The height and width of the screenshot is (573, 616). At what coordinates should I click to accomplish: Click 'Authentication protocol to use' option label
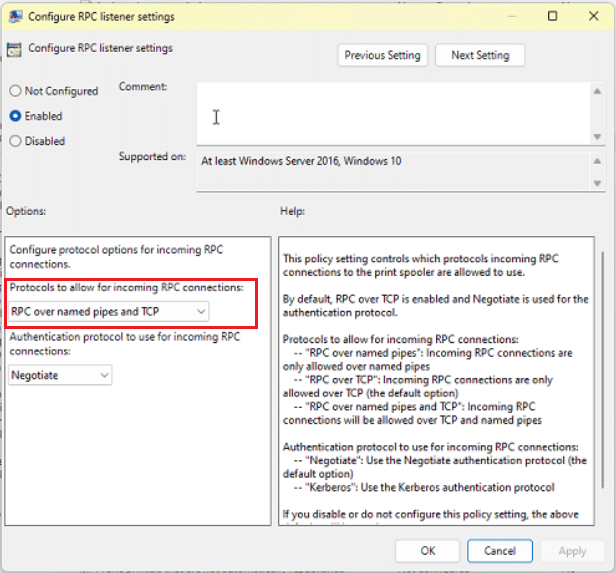point(125,344)
